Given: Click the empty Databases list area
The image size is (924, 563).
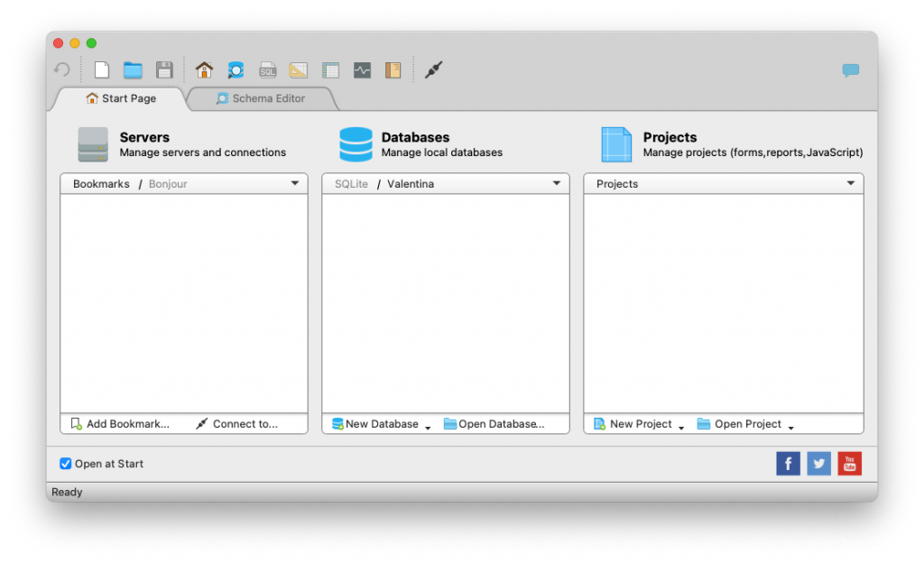Looking at the screenshot, I should [x=446, y=303].
